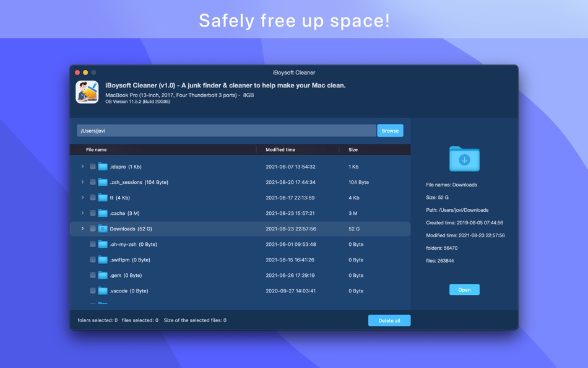
Task: Click the large Downloads folder preview icon
Action: pyautogui.click(x=464, y=159)
